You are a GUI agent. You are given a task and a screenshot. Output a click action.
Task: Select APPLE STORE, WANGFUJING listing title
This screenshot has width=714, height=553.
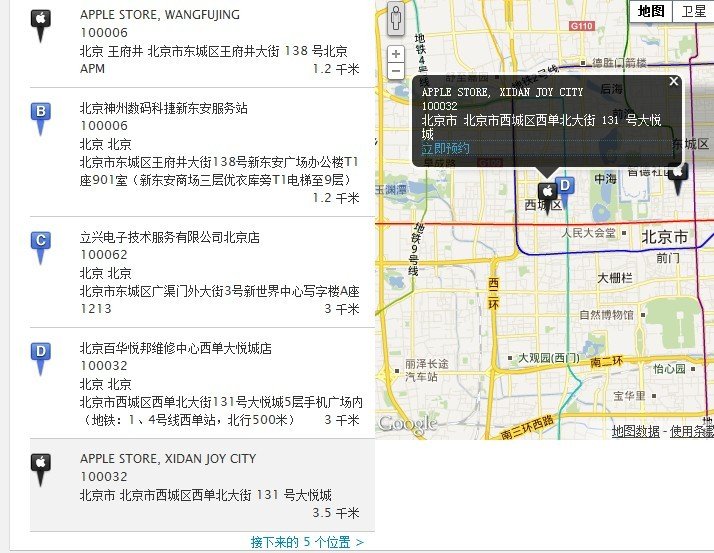(160, 15)
